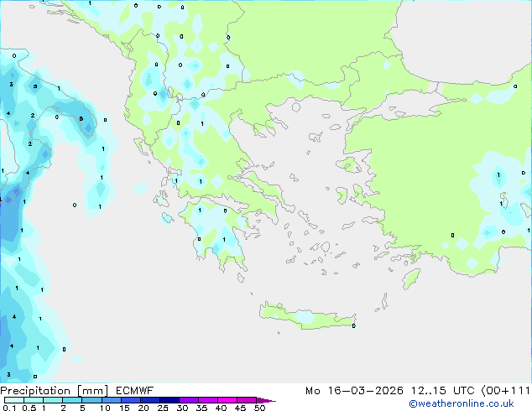
Task: Pick the purple legend swatch between 30 and 35
Action: click(x=188, y=400)
